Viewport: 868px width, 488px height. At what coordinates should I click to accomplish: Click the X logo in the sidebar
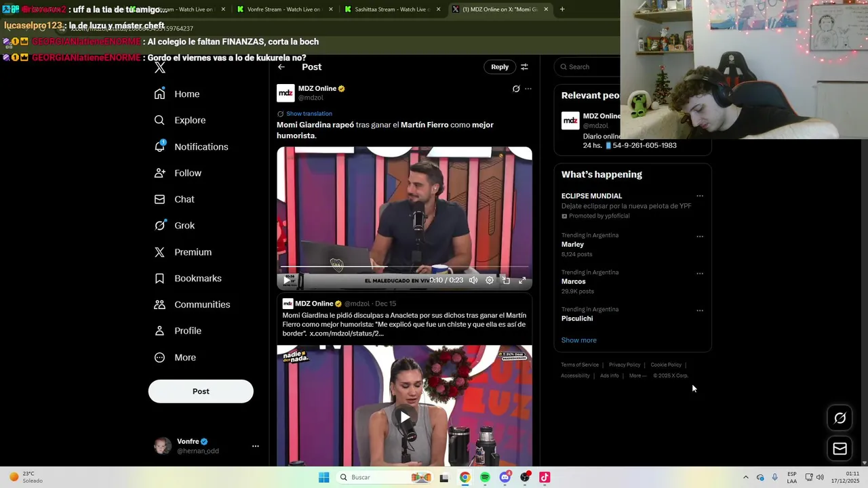pos(160,68)
